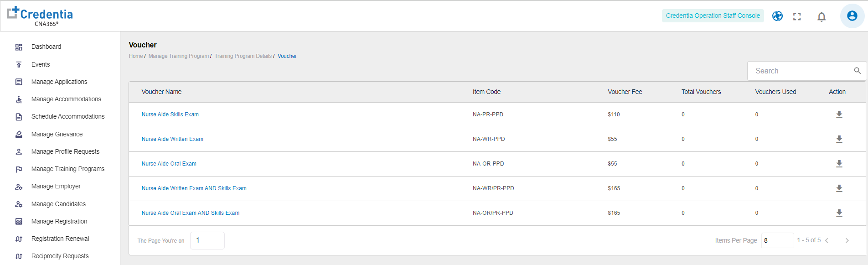Enter fullscreen mode using the expand icon
Image resolution: width=868 pixels, height=265 pixels.
click(x=796, y=17)
